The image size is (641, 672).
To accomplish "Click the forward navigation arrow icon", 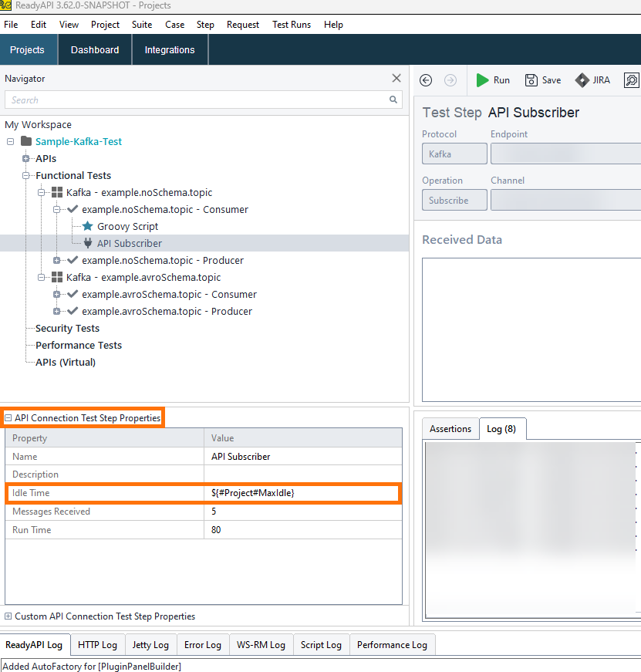I will (450, 80).
